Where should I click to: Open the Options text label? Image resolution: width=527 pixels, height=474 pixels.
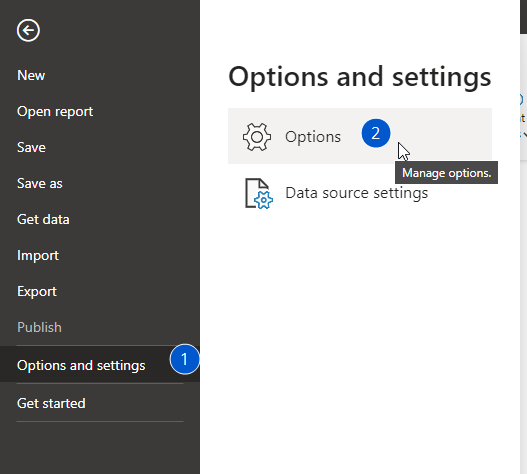[x=313, y=137]
